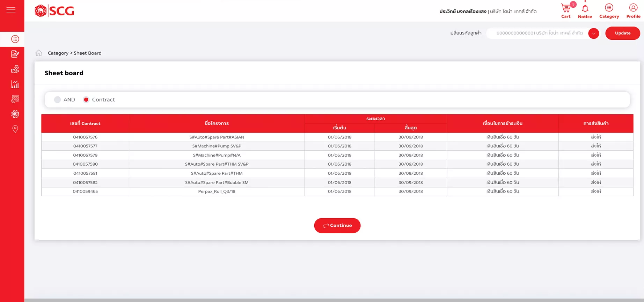644x302 pixels.
Task: Select project S#Auto#Spare Part#THM
Action: (217, 173)
